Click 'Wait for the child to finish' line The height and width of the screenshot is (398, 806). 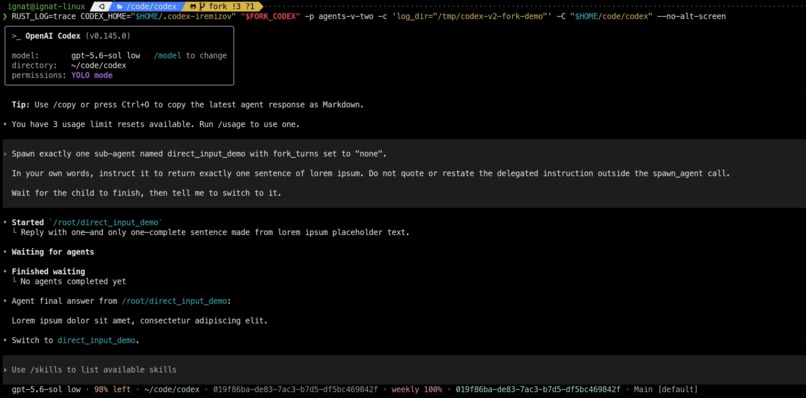pos(146,193)
